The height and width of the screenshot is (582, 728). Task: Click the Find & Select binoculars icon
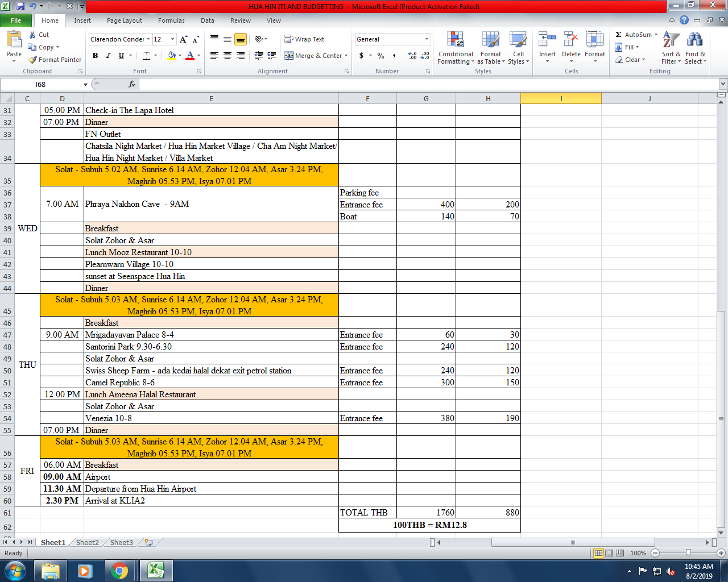694,41
